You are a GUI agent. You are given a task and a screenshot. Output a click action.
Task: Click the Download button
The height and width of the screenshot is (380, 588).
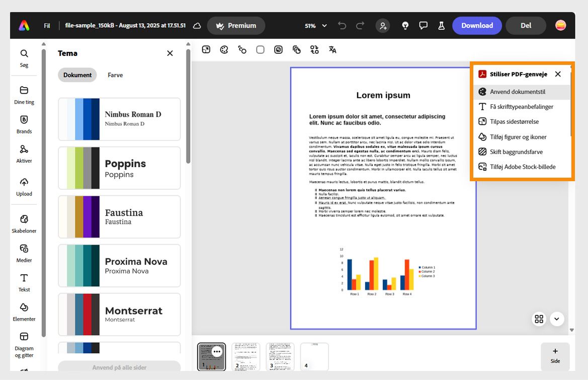point(477,25)
